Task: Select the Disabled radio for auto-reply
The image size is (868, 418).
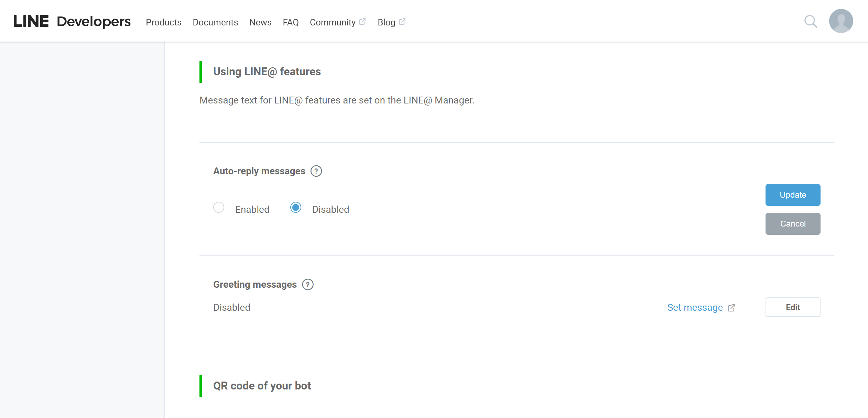Action: [295, 208]
